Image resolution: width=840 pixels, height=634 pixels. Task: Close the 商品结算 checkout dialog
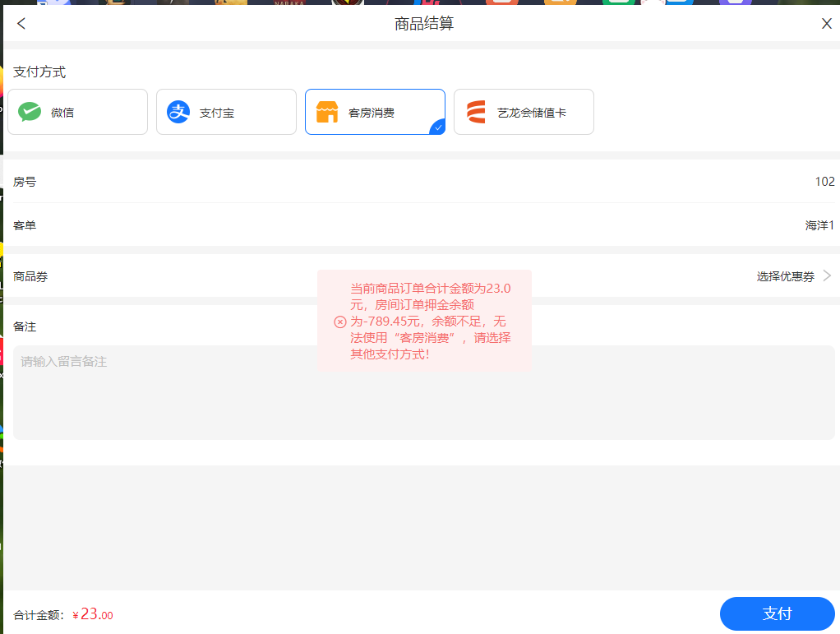pos(826,24)
